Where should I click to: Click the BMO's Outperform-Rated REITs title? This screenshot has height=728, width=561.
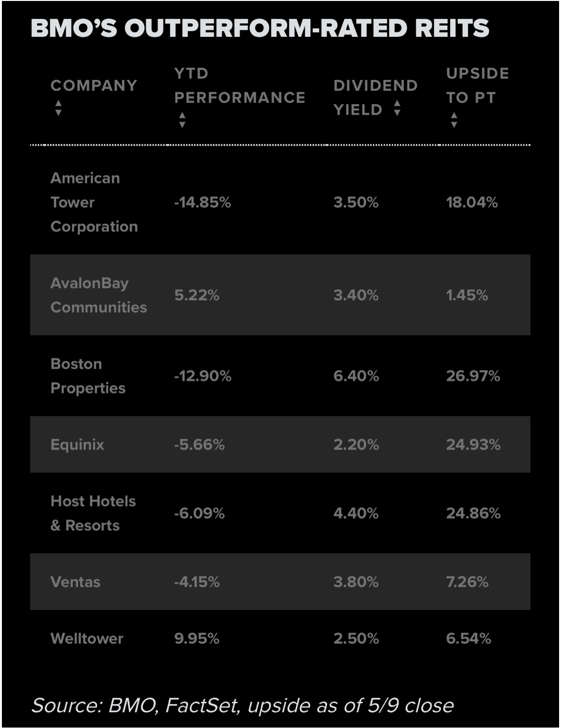coord(260,28)
